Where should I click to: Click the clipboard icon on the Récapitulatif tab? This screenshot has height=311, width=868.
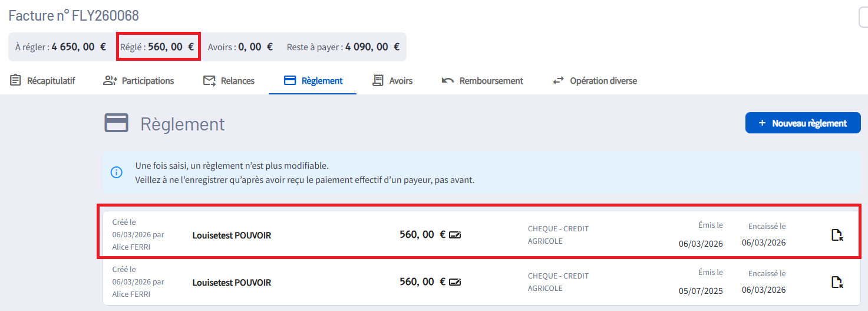coord(15,80)
